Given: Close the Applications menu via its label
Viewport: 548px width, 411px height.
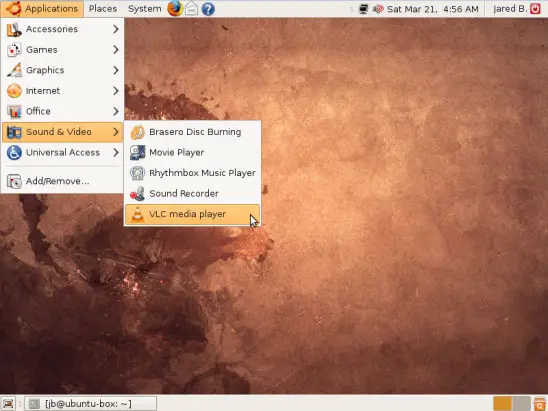Looking at the screenshot, I should 51,9.
